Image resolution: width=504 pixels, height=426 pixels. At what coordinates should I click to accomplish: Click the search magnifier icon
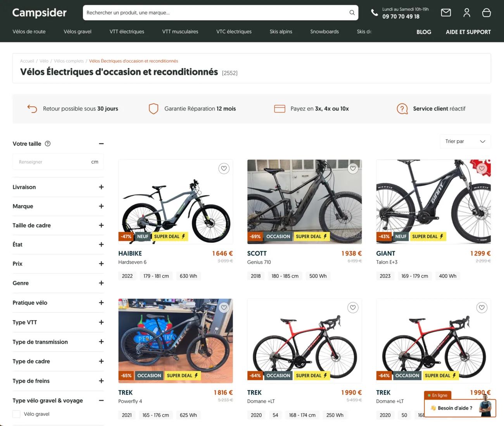352,13
